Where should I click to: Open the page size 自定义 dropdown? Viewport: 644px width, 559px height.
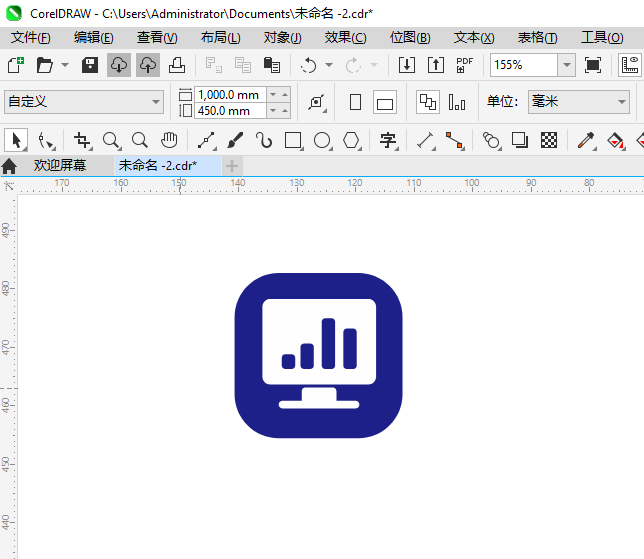tap(84, 101)
